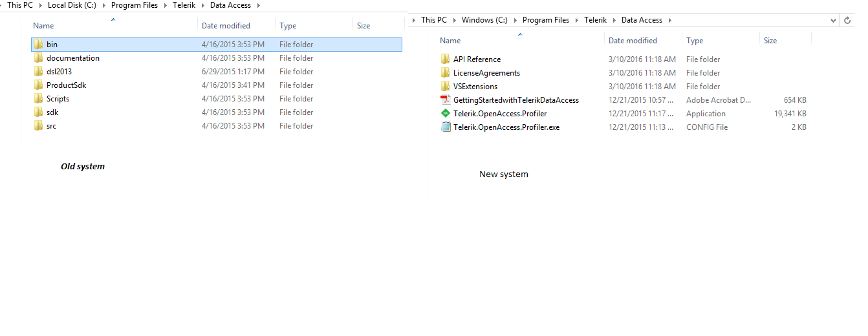Click the refresh icon in the new system address bar
Image resolution: width=868 pixels, height=336 pixels.
tap(847, 20)
